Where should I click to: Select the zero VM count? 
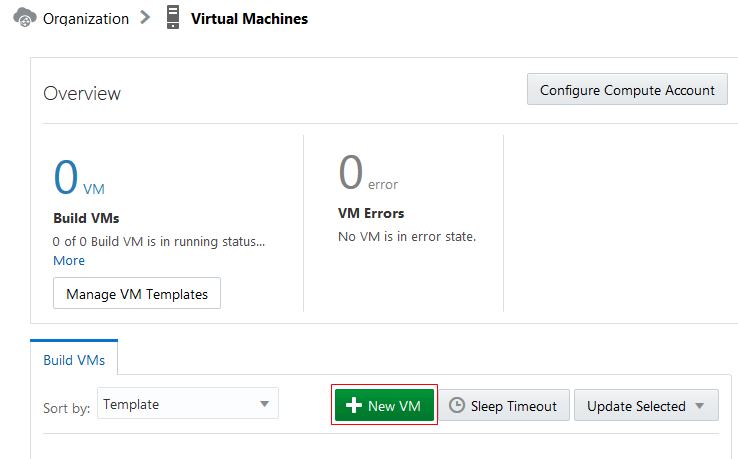[65, 177]
